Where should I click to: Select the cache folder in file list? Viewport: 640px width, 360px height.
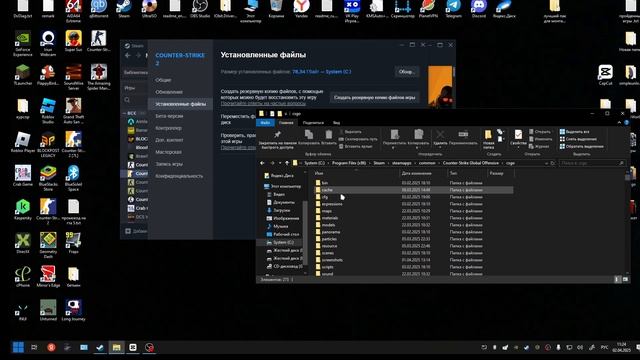[x=413, y=190]
